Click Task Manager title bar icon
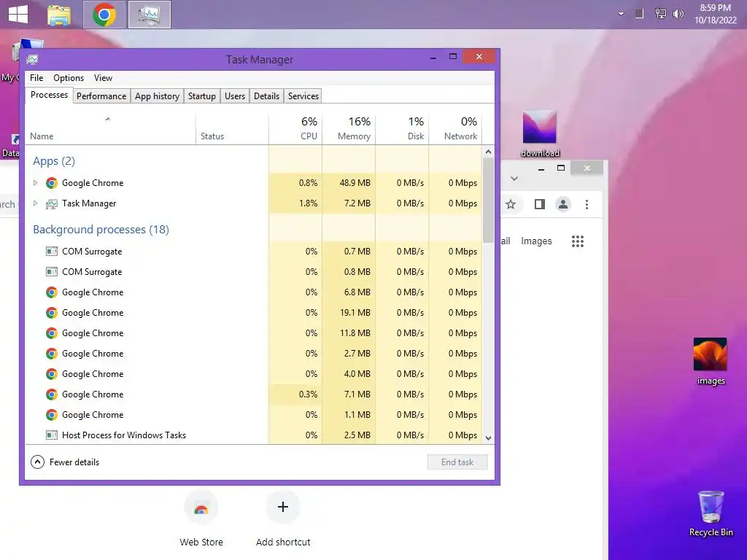This screenshot has width=747, height=560. pyautogui.click(x=32, y=60)
